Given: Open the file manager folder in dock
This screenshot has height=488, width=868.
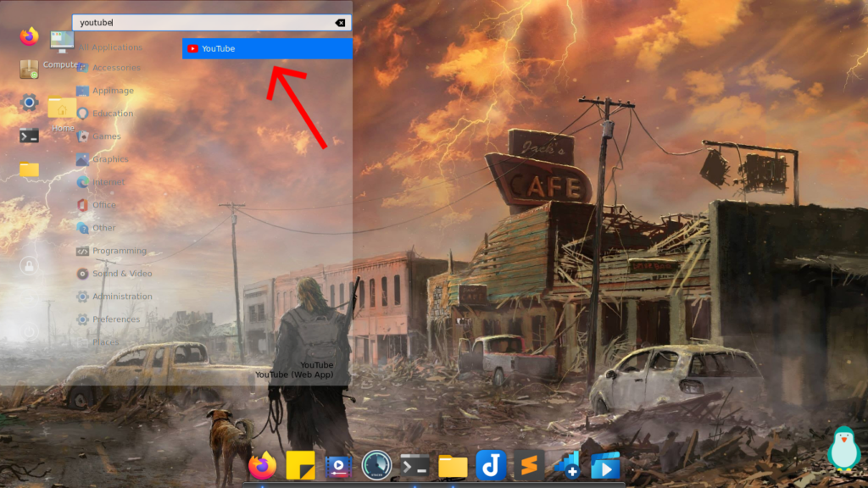Looking at the screenshot, I should pos(453,467).
